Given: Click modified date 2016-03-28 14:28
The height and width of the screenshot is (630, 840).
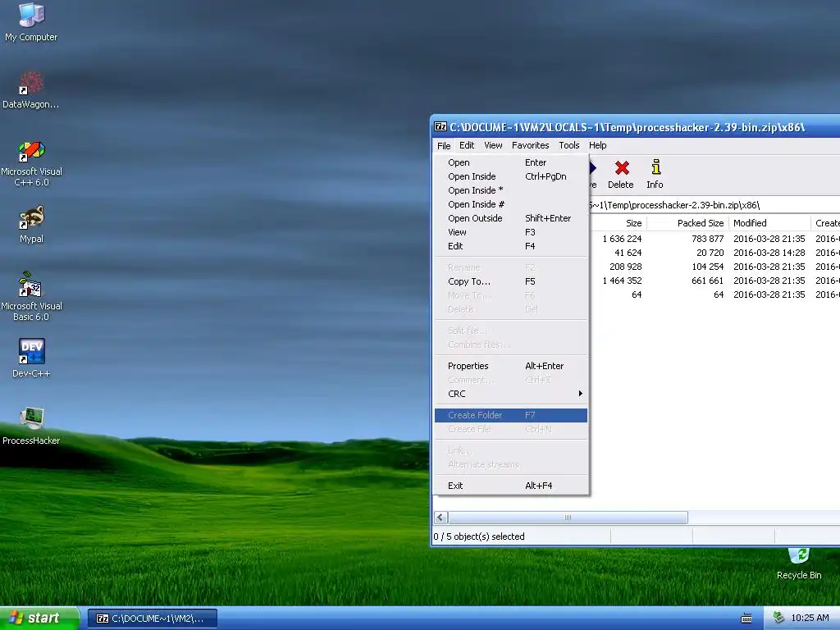Looking at the screenshot, I should pos(769,253).
